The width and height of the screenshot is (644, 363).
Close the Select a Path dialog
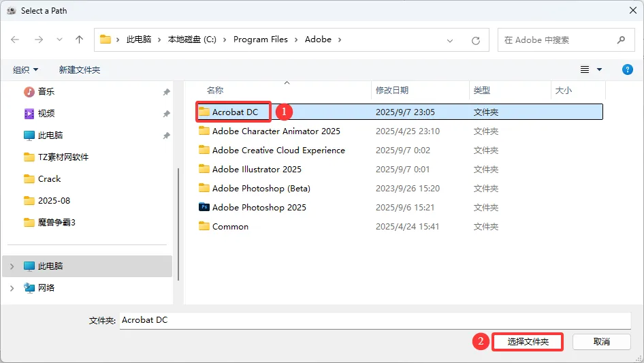click(633, 10)
